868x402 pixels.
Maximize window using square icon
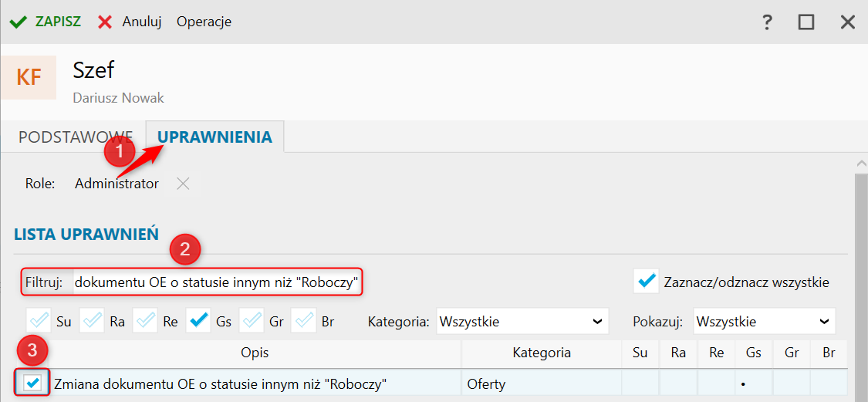coord(806,22)
